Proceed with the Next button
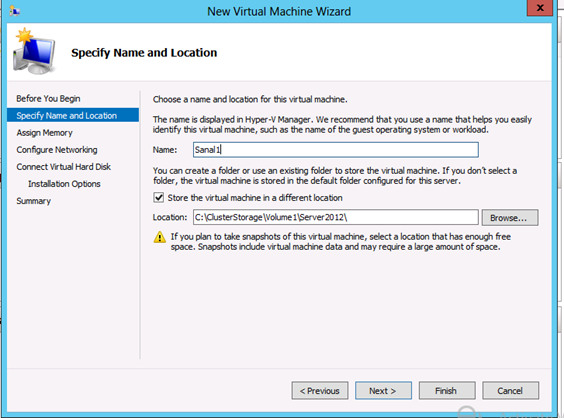This screenshot has width=564, height=418. [x=383, y=391]
